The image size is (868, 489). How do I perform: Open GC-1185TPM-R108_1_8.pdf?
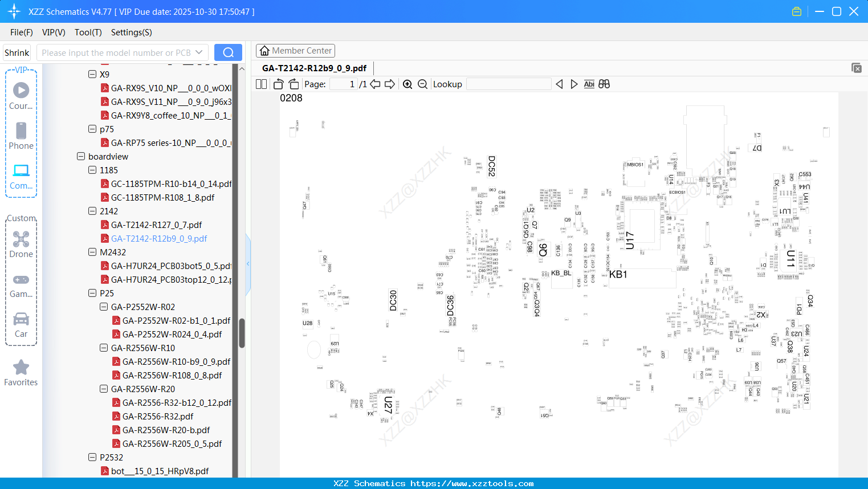pyautogui.click(x=162, y=197)
